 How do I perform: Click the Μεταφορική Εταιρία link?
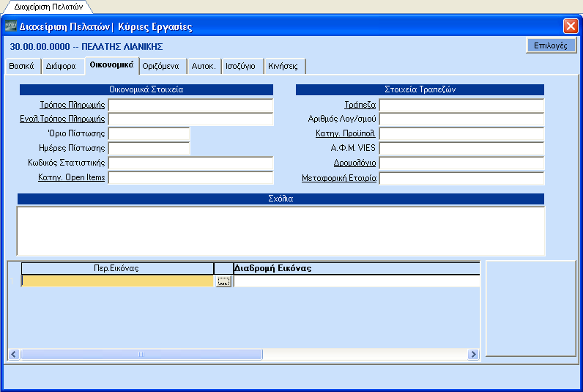(x=339, y=178)
